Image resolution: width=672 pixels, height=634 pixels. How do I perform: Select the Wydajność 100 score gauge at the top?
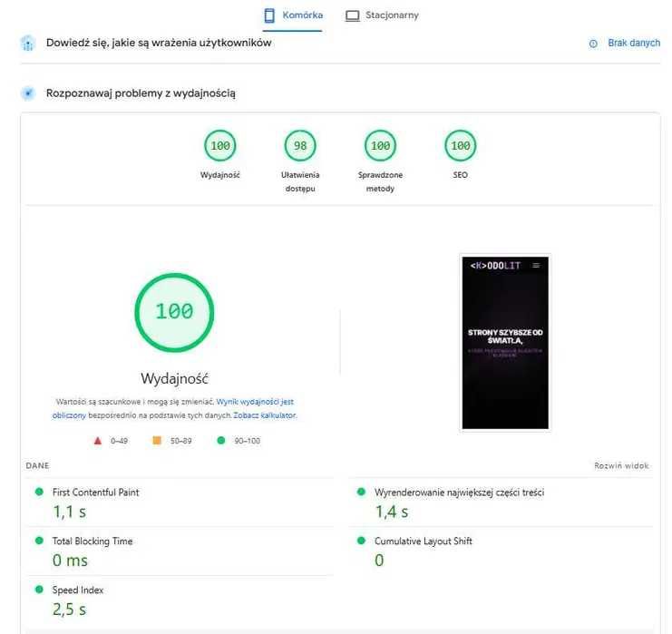220,146
